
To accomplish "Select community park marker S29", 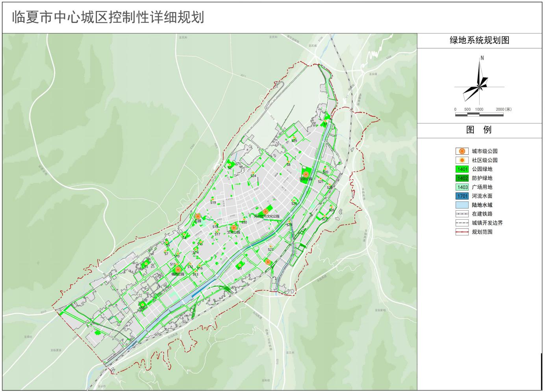I will (x=294, y=138).
